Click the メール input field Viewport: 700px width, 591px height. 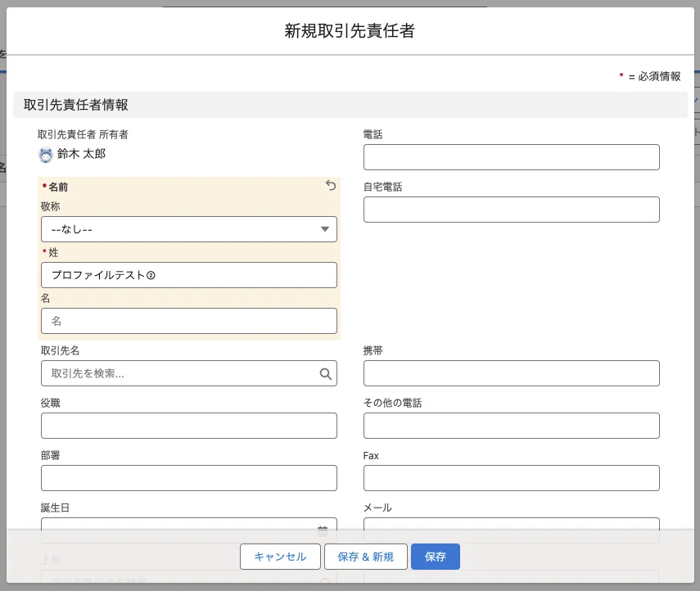(511, 530)
